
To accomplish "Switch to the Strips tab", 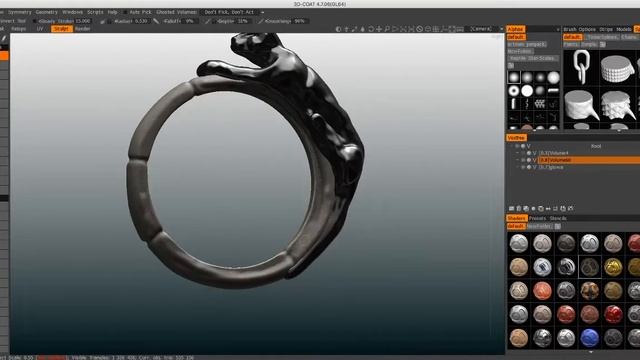I will [606, 29].
